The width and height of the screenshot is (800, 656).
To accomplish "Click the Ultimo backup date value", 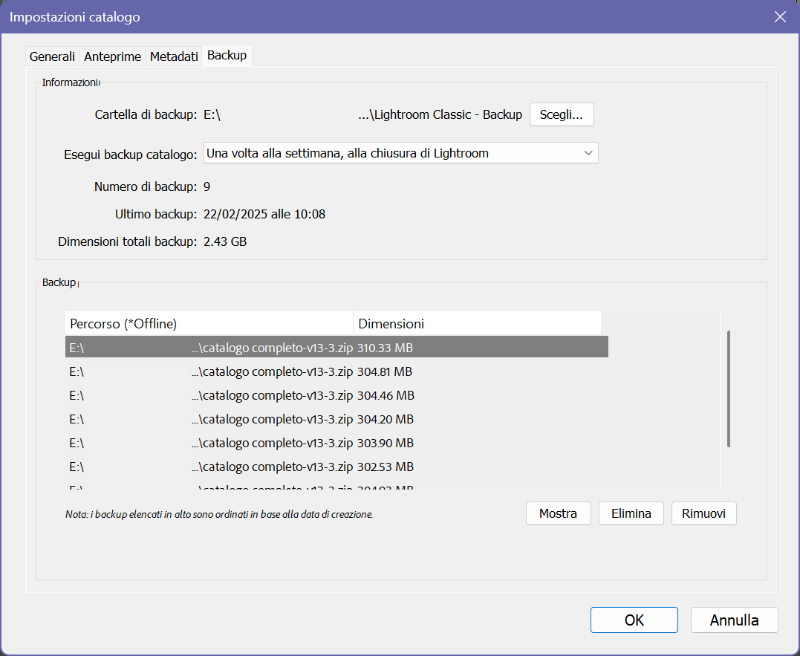I will click(x=264, y=214).
